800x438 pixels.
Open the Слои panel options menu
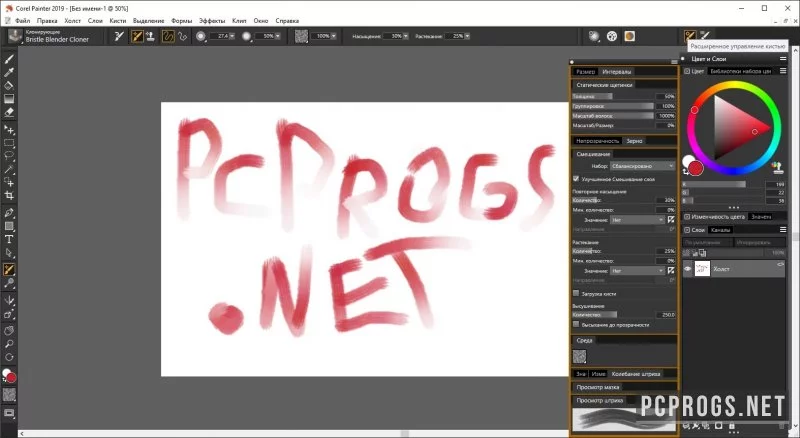[783, 230]
